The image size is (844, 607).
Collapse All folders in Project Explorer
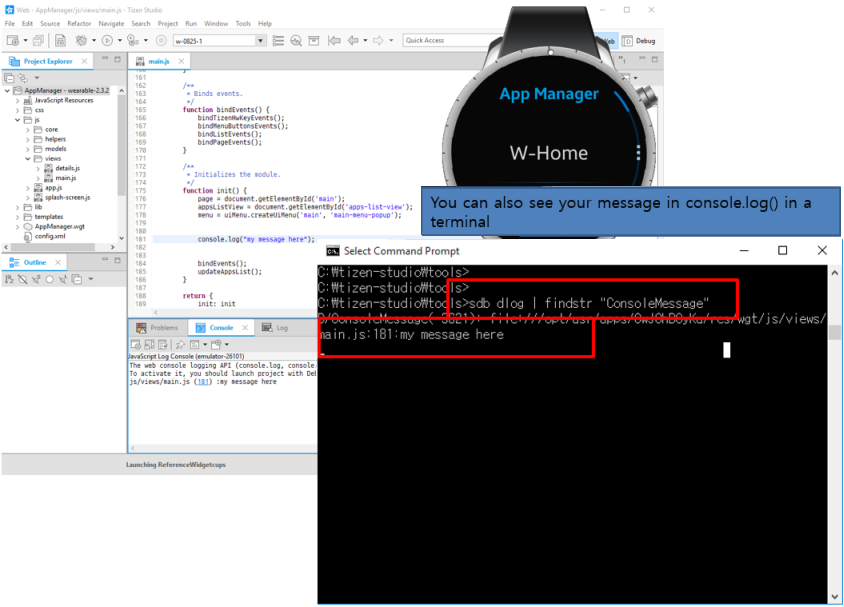[10, 79]
